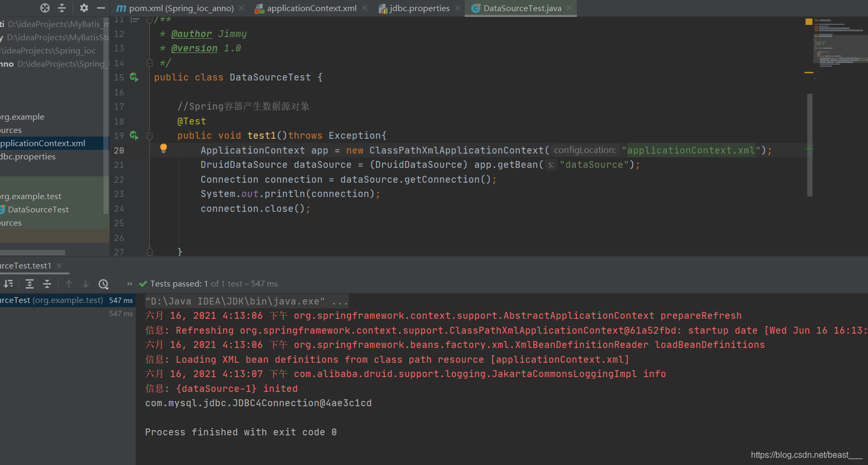
Task: Click the @Test annotation
Action: pos(192,121)
